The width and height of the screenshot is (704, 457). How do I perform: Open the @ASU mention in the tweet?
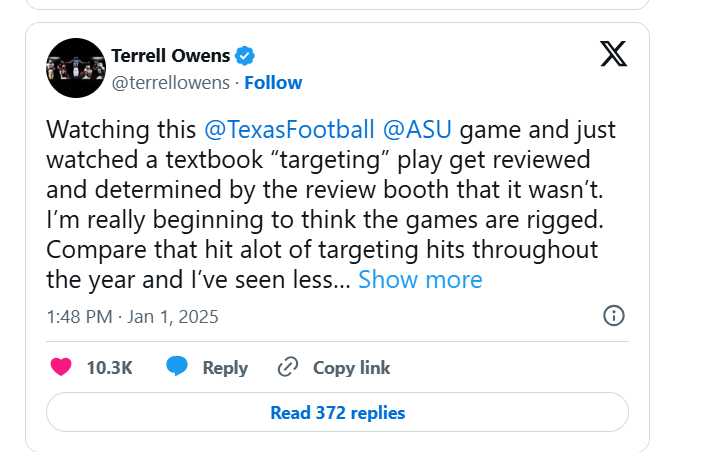pyautogui.click(x=417, y=130)
